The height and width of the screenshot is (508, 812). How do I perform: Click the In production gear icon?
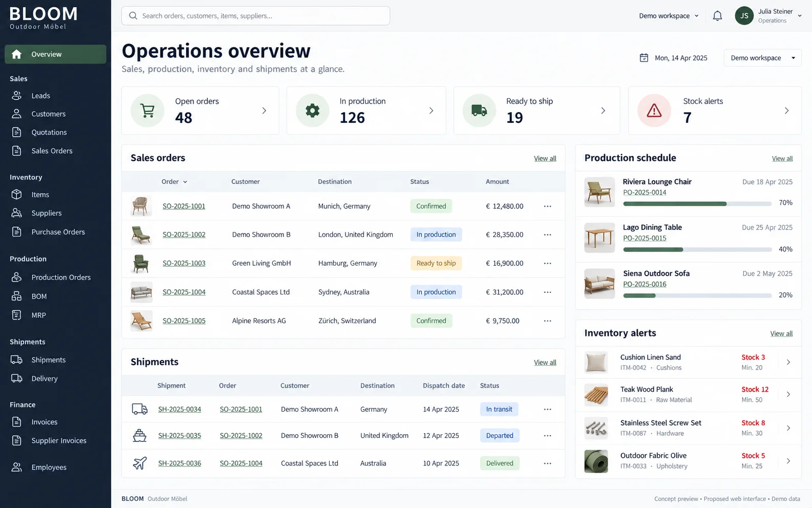312,111
